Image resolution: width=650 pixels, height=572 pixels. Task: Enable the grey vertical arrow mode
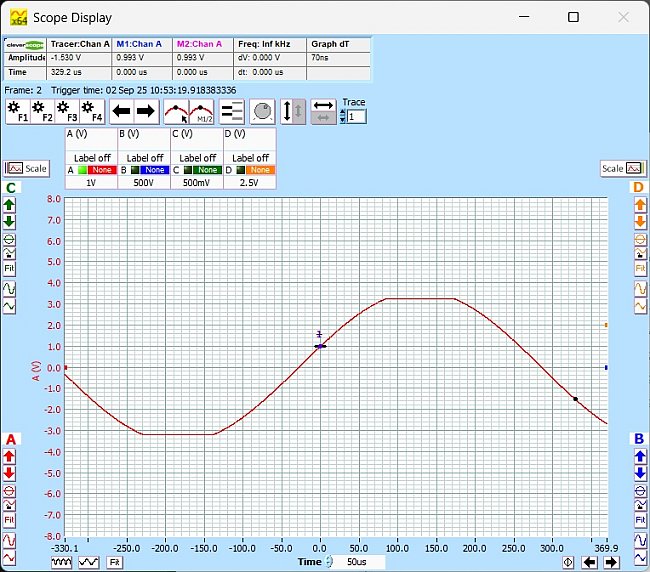(299, 111)
